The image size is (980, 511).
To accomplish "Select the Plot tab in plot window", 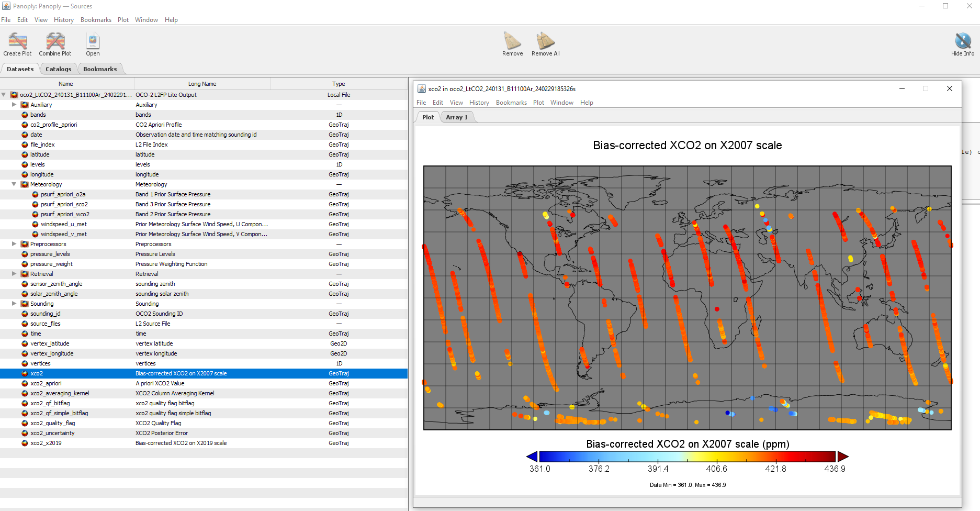I will pyautogui.click(x=428, y=117).
